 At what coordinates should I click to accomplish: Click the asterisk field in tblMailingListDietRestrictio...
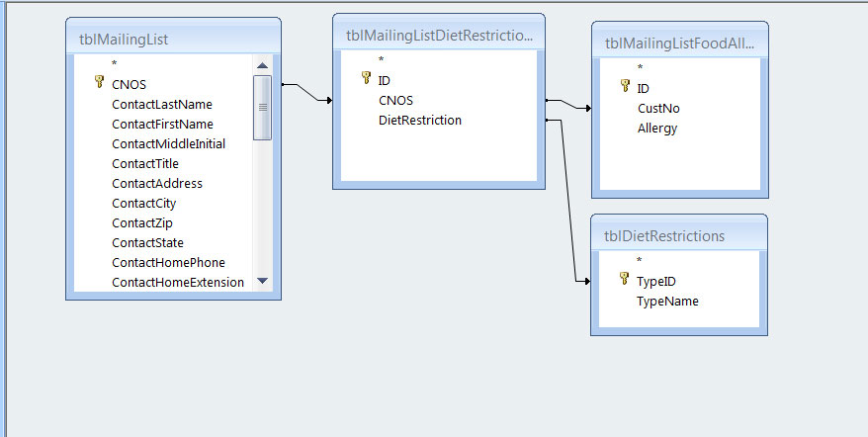point(381,60)
